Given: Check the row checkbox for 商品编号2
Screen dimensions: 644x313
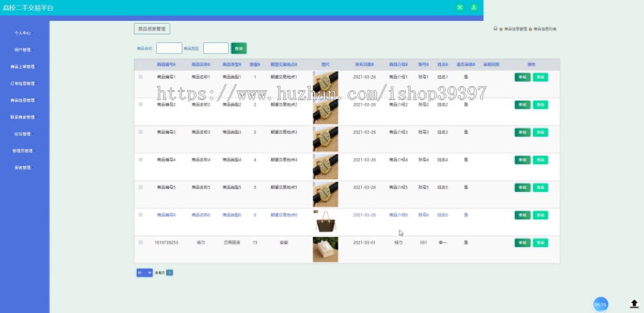Looking at the screenshot, I should 140,105.
